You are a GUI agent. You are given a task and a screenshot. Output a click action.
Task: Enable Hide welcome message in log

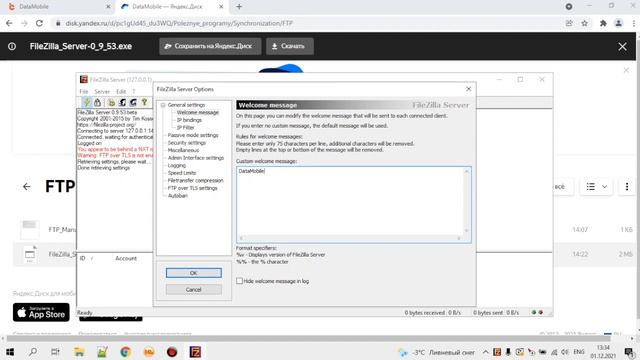click(239, 281)
